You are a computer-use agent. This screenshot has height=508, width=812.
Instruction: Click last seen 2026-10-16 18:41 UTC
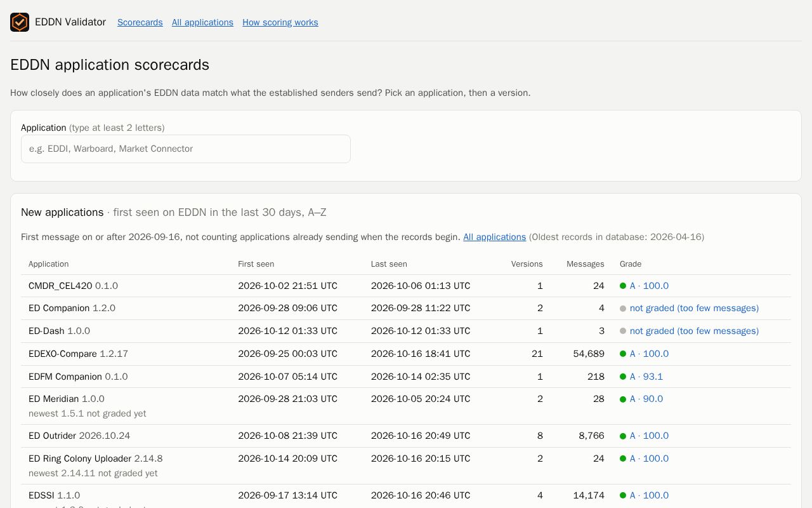[x=421, y=354]
